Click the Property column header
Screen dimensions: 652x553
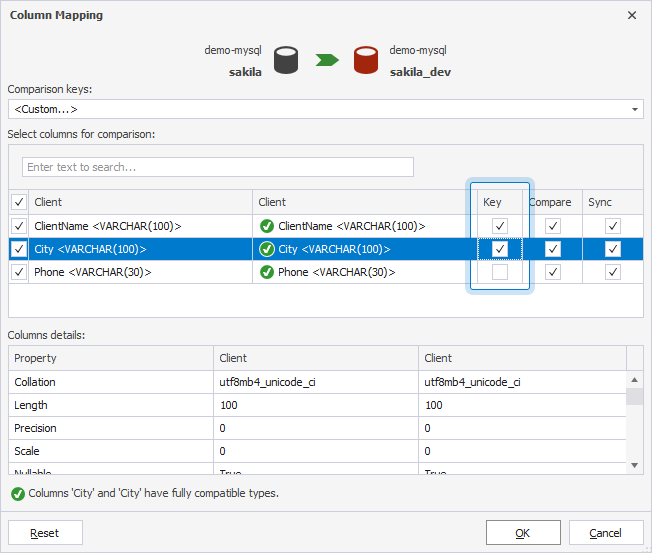tap(111, 358)
